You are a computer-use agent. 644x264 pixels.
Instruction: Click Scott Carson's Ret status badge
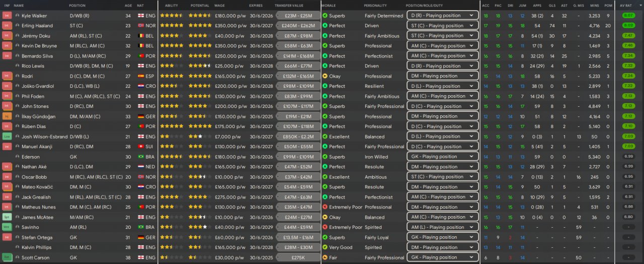tap(7, 257)
